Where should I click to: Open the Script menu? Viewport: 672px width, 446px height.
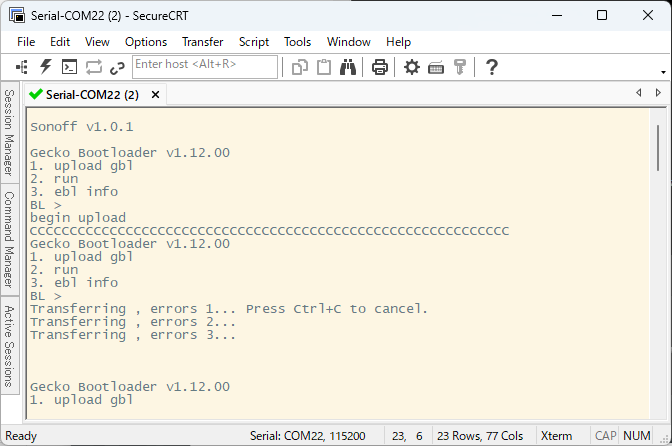(x=254, y=42)
